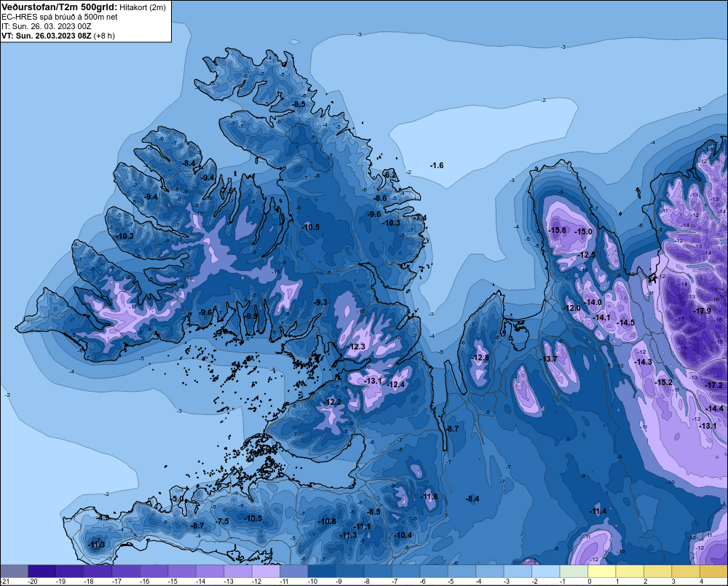The image size is (728, 586).
Task: Click the -17.2 temperature value
Action: [x=714, y=385]
